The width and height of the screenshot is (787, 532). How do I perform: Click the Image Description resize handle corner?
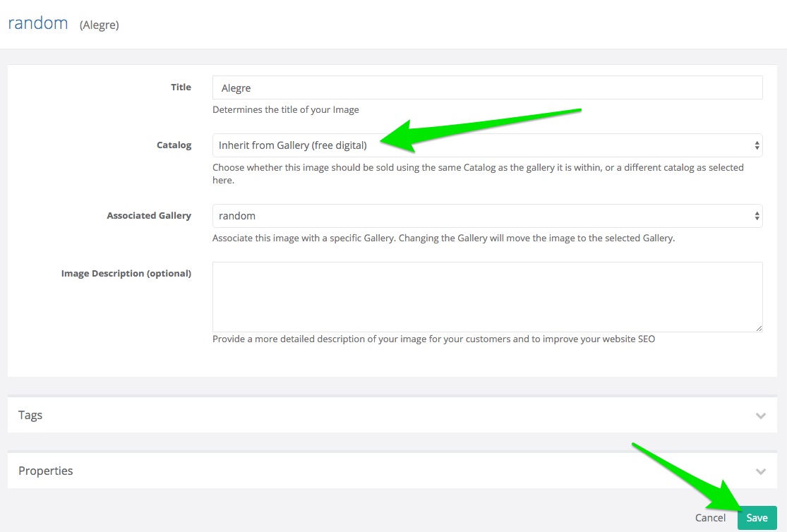(758, 328)
